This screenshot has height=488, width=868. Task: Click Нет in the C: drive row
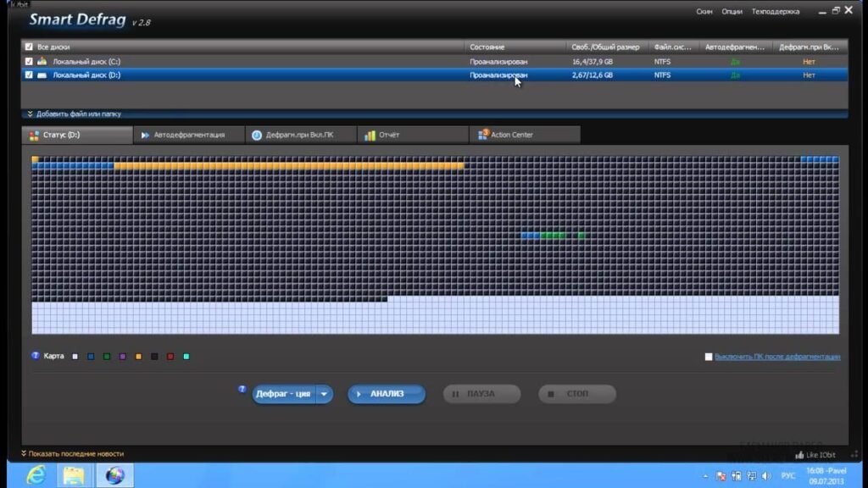tap(809, 61)
